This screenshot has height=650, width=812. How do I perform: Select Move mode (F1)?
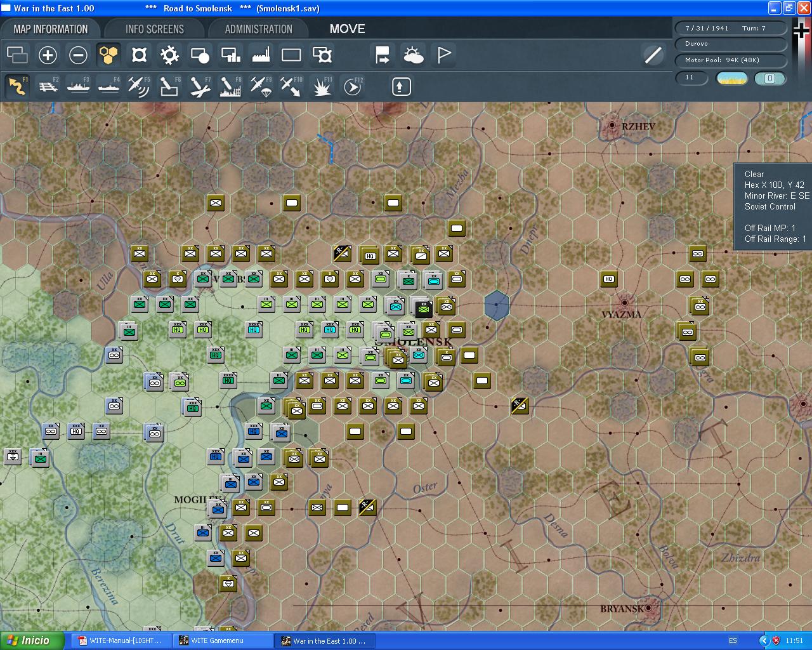pyautogui.click(x=17, y=86)
